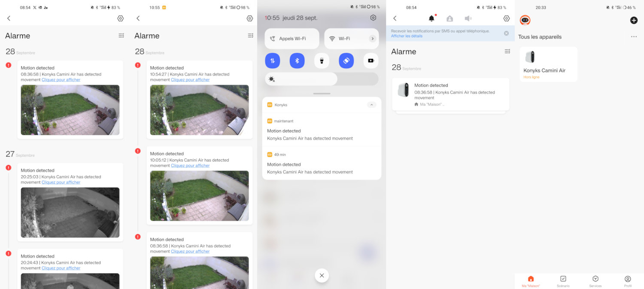Open list filter icon on Alarme screen timed 10:55
This screenshot has width=644, height=289.
tap(250, 36)
